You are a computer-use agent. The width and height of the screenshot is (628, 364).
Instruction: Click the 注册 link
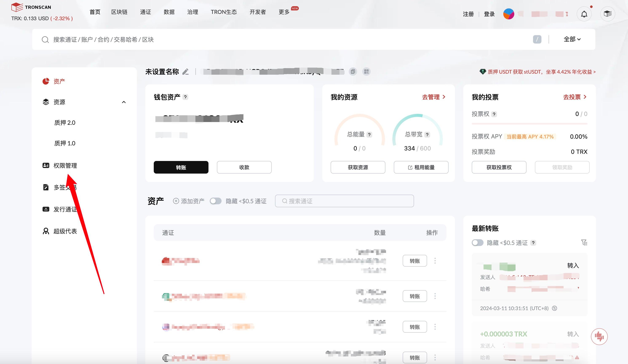tap(468, 14)
